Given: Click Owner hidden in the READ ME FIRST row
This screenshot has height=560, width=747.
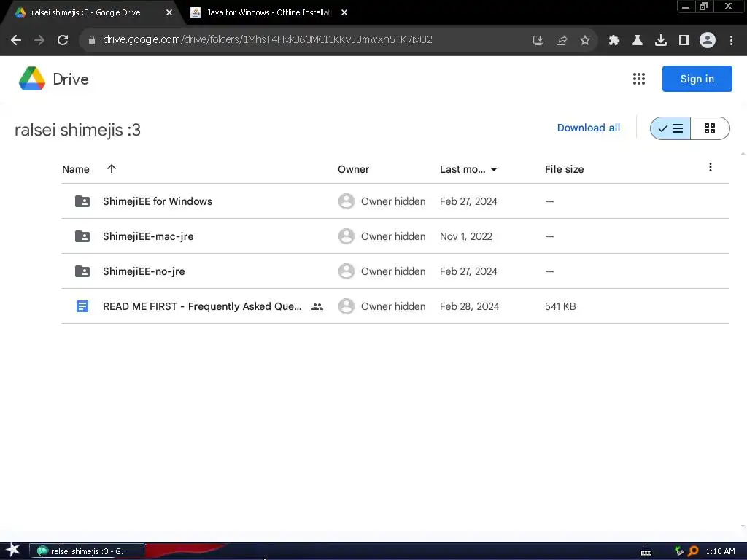Looking at the screenshot, I should pos(393,306).
